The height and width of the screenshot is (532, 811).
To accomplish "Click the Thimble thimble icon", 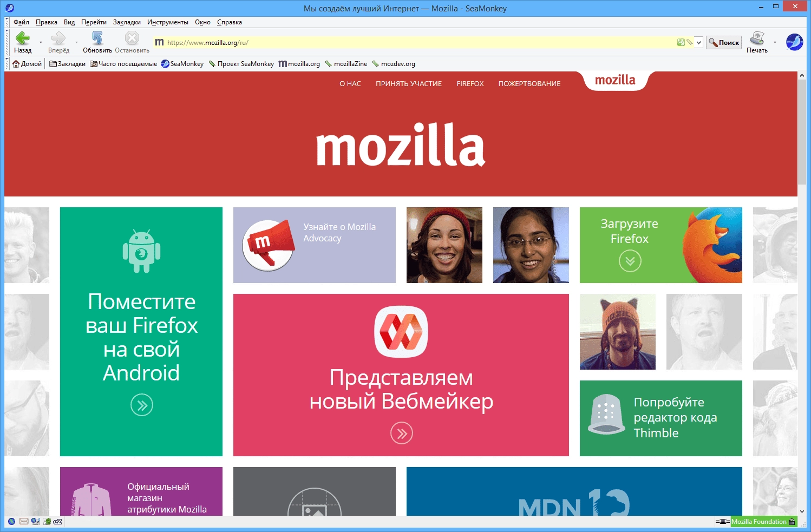I will [606, 414].
